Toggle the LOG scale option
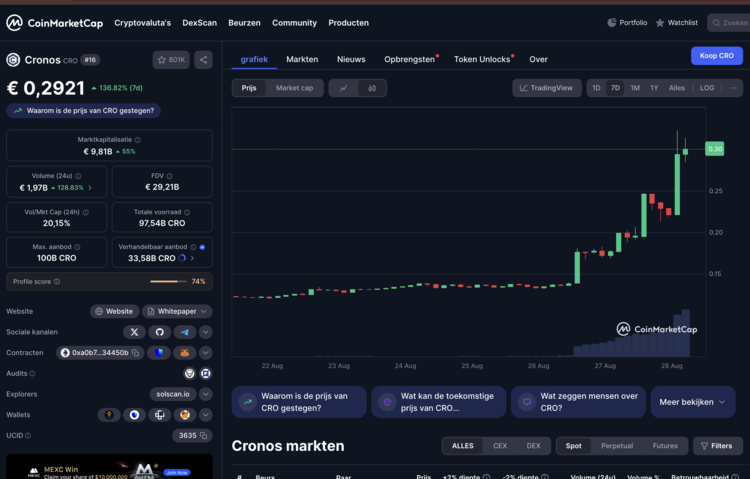Viewport: 750px width, 479px height. 707,88
